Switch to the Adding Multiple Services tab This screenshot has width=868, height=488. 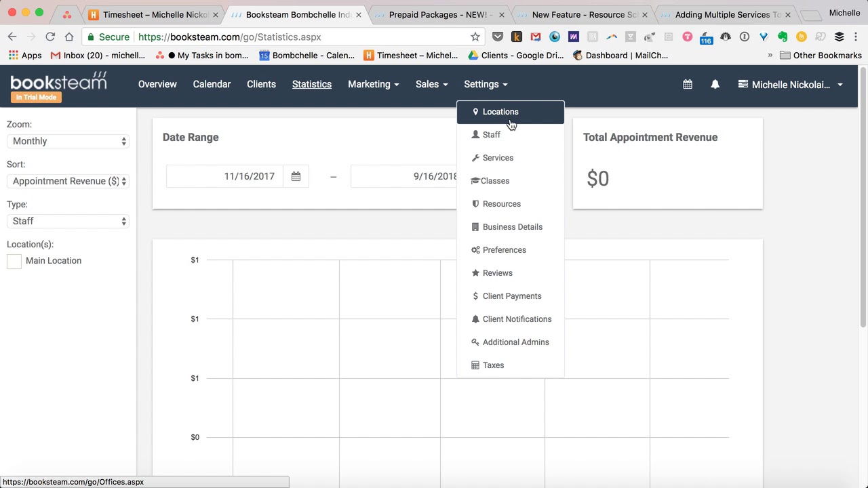(x=724, y=14)
